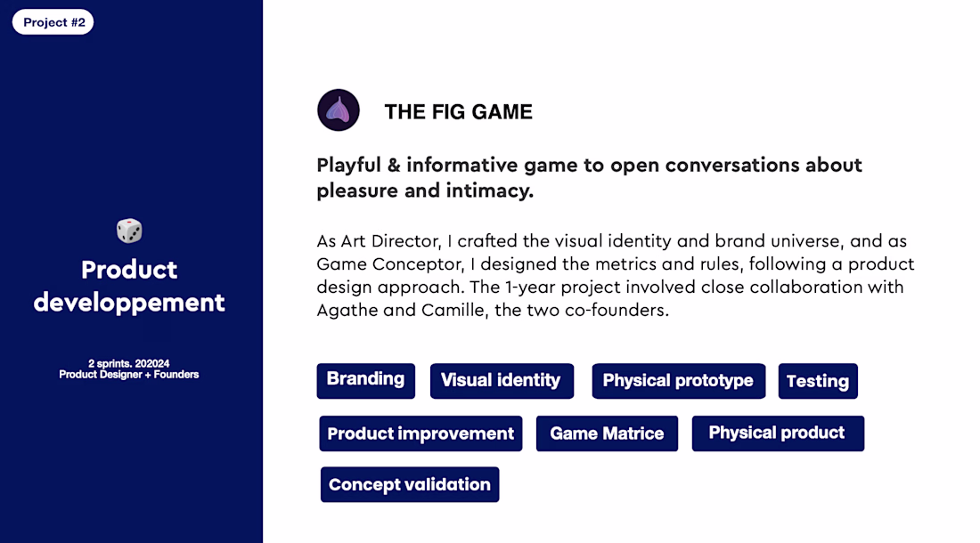Click the Product developpement heading

(x=129, y=286)
